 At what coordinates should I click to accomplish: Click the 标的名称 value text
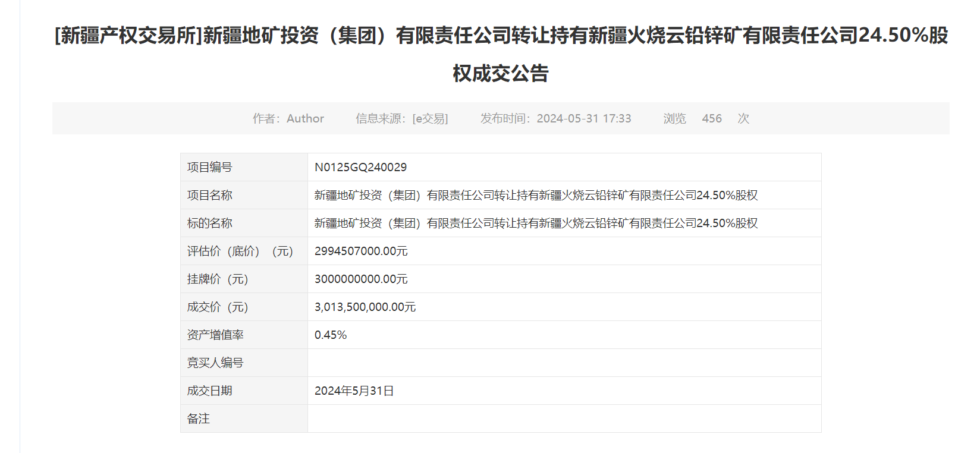[x=536, y=223]
